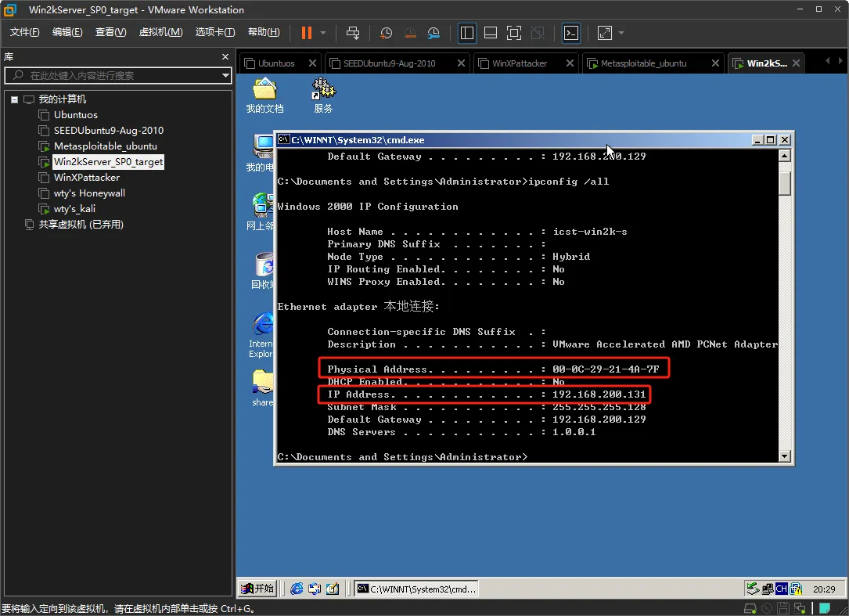Click the teal message log icon
This screenshot has width=849, height=616.
pyautogui.click(x=825, y=608)
